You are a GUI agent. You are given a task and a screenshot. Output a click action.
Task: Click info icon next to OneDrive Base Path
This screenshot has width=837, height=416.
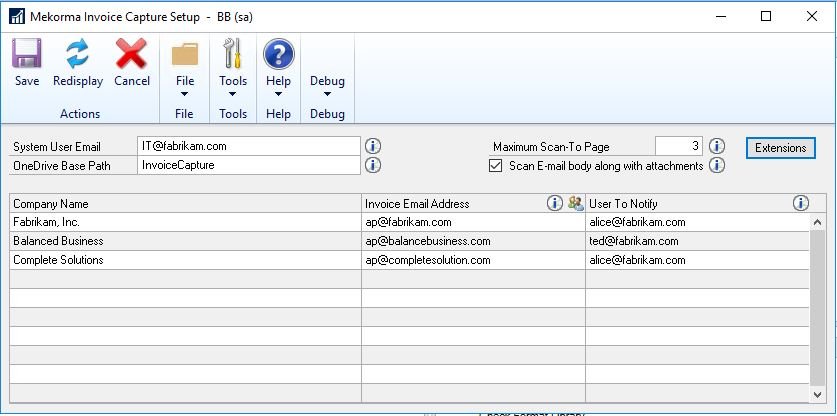(373, 166)
